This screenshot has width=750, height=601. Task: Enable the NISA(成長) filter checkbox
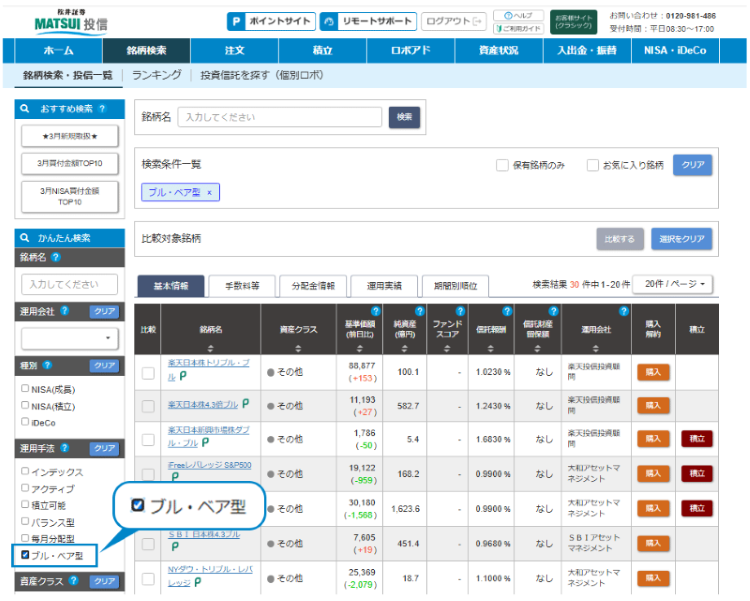point(25,389)
